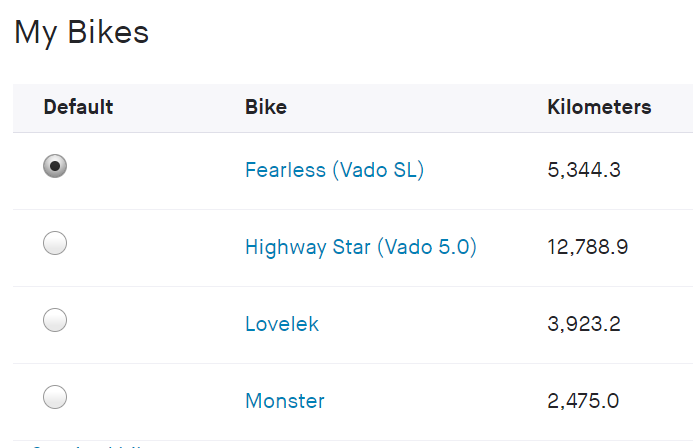Open the Fearless (Vado SL) bike link

coord(334,170)
